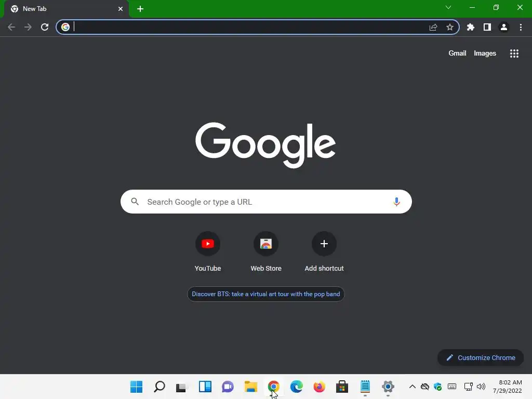Viewport: 532px width, 399px height.
Task: Share this page via the share icon
Action: click(433, 27)
